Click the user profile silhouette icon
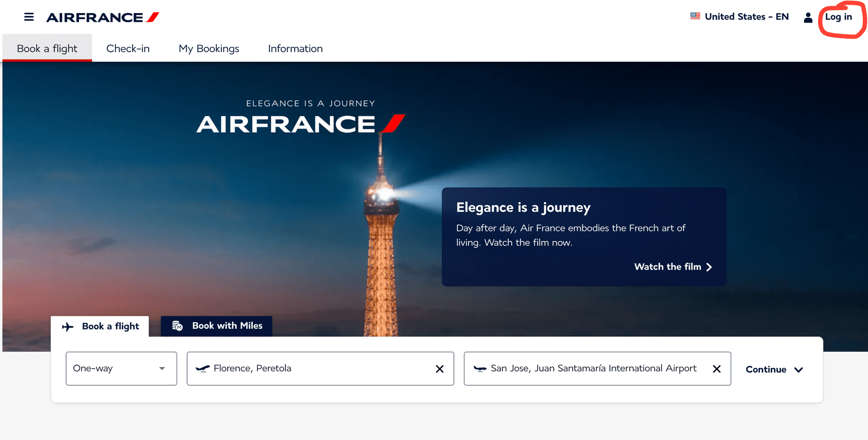Image resolution: width=868 pixels, height=440 pixels. pyautogui.click(x=808, y=17)
